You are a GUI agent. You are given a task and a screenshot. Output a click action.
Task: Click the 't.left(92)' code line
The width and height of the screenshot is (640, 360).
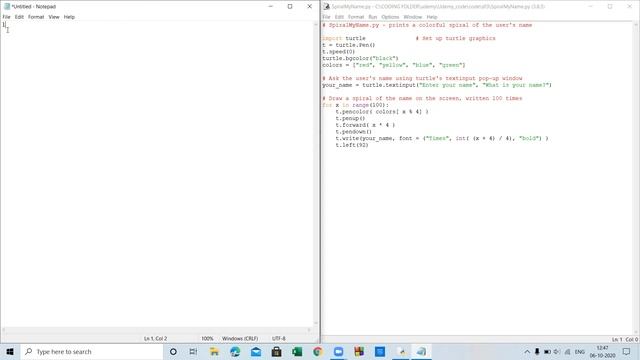click(352, 145)
